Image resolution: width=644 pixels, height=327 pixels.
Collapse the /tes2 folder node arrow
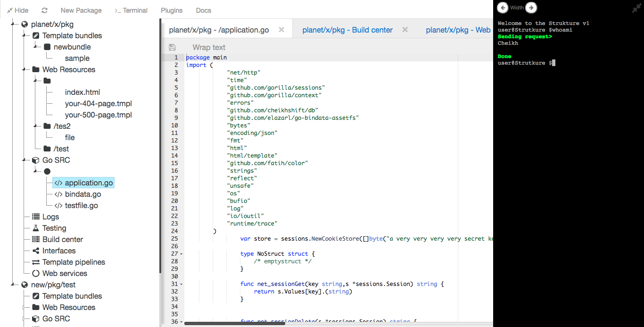click(35, 126)
